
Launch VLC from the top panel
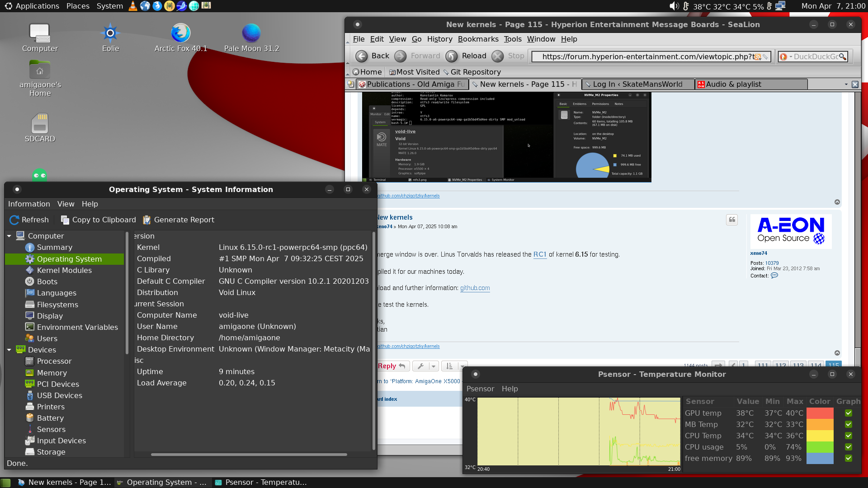point(133,6)
